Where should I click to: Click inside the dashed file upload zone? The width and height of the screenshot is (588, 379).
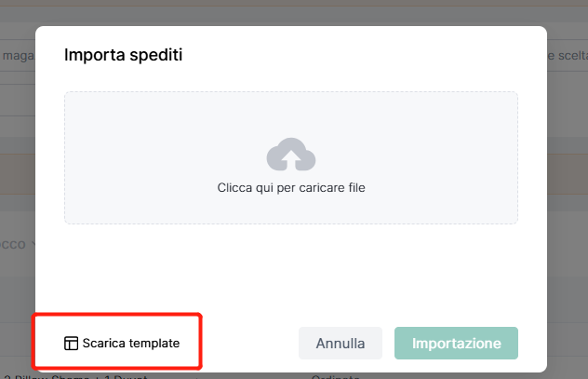tap(291, 157)
